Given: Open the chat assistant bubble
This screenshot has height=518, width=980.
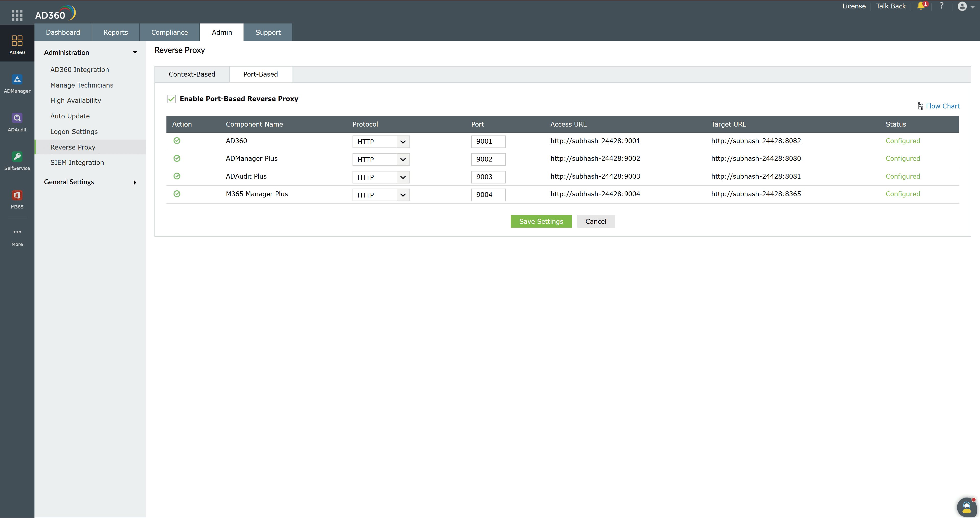Looking at the screenshot, I should point(967,507).
